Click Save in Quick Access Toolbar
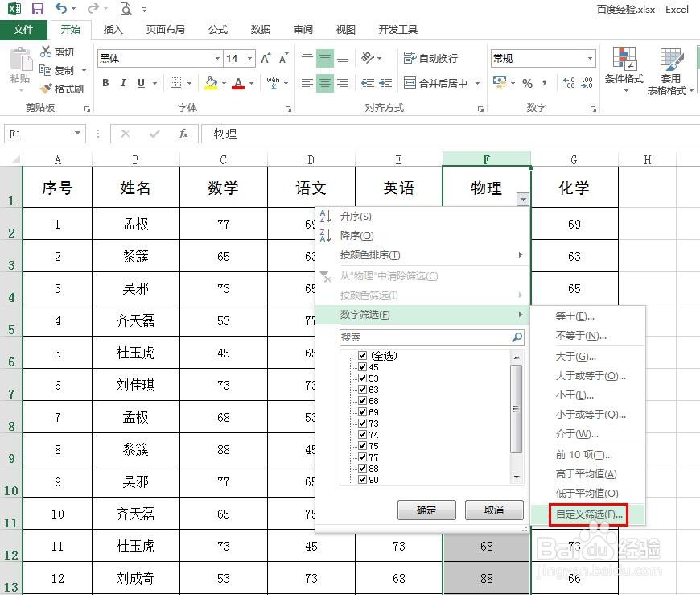The height and width of the screenshot is (595, 700). pyautogui.click(x=37, y=8)
